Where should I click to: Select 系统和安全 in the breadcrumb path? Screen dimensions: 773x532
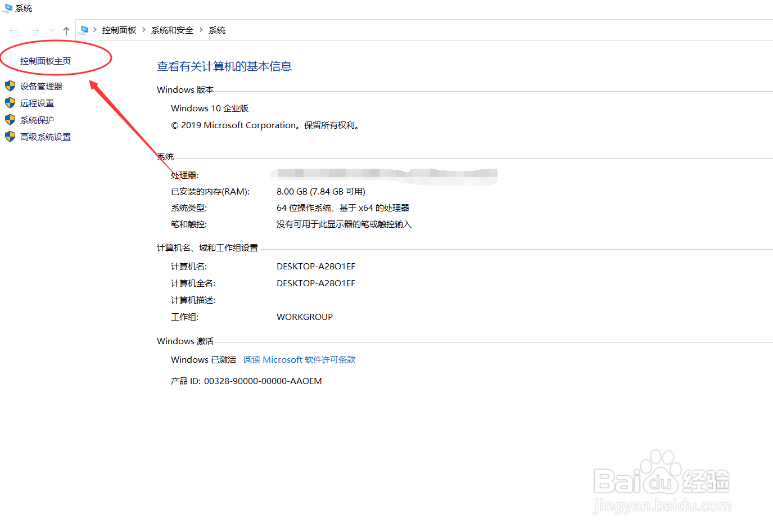(x=171, y=30)
